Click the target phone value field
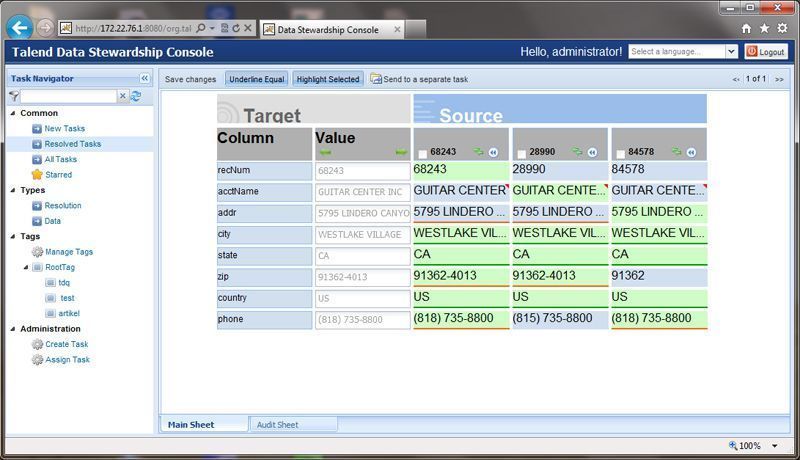Viewport: 800px width, 460px height. (x=363, y=320)
